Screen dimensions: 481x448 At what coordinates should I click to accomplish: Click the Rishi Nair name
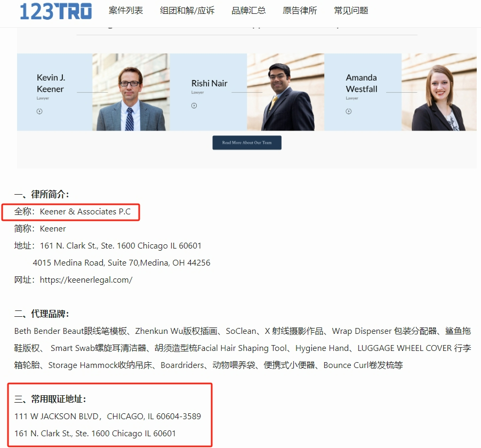click(210, 83)
